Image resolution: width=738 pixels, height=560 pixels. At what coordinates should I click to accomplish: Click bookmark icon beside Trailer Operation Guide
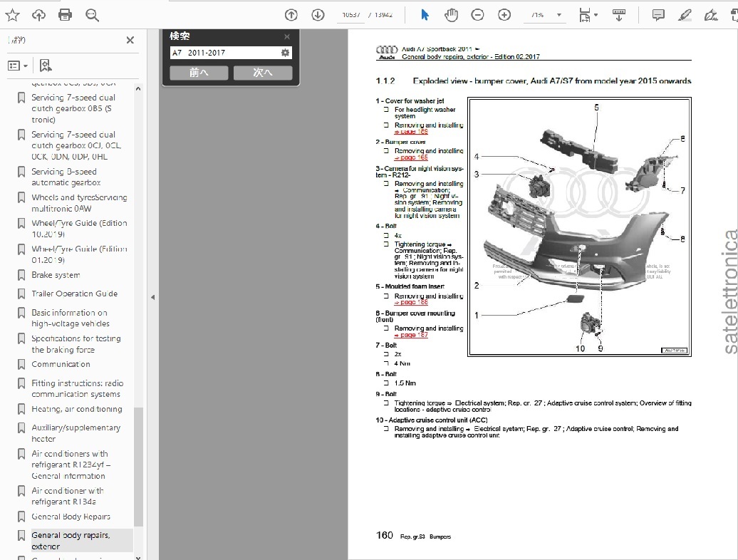[21, 294]
